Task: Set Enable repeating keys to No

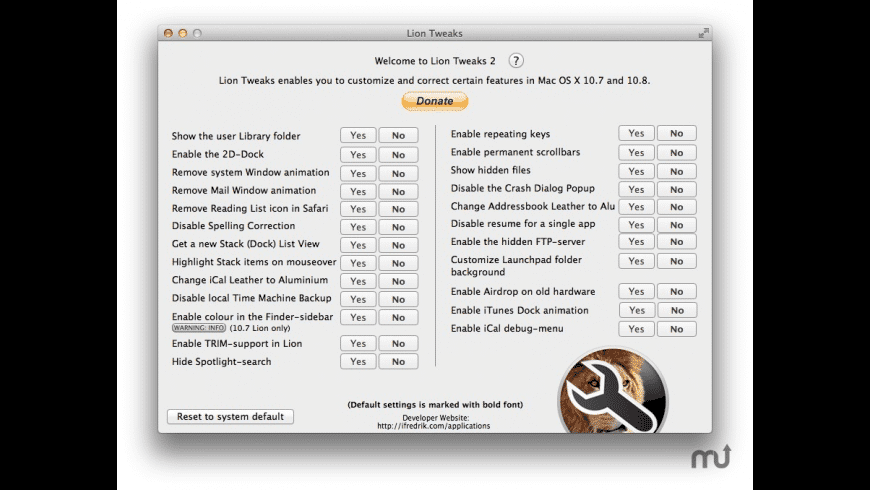Action: [676, 133]
